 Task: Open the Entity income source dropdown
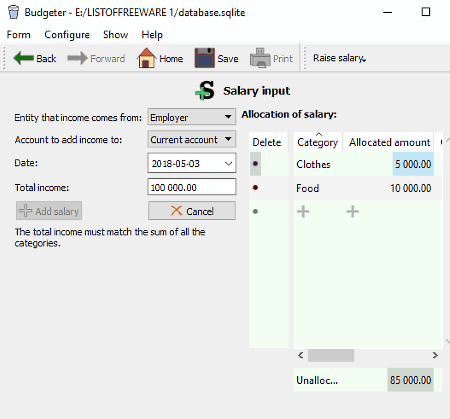[192, 117]
